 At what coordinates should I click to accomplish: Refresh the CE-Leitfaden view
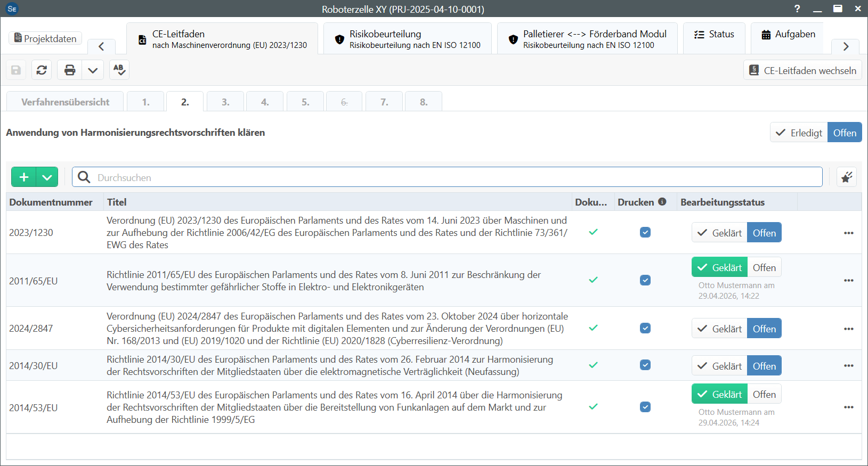coord(42,70)
